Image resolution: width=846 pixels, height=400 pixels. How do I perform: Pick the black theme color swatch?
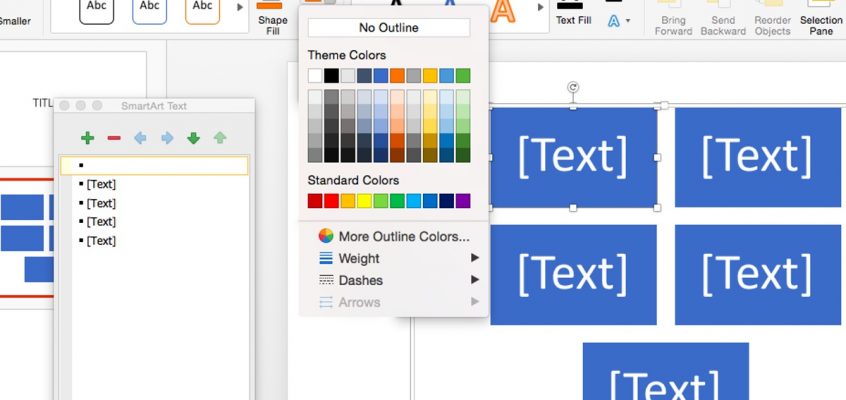pos(331,75)
